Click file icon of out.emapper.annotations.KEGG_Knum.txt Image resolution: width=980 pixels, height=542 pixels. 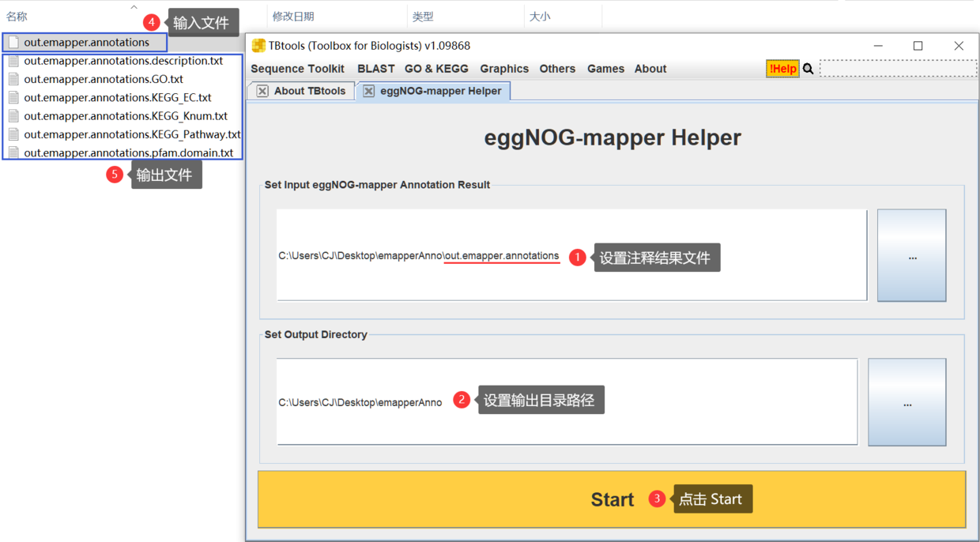(13, 116)
